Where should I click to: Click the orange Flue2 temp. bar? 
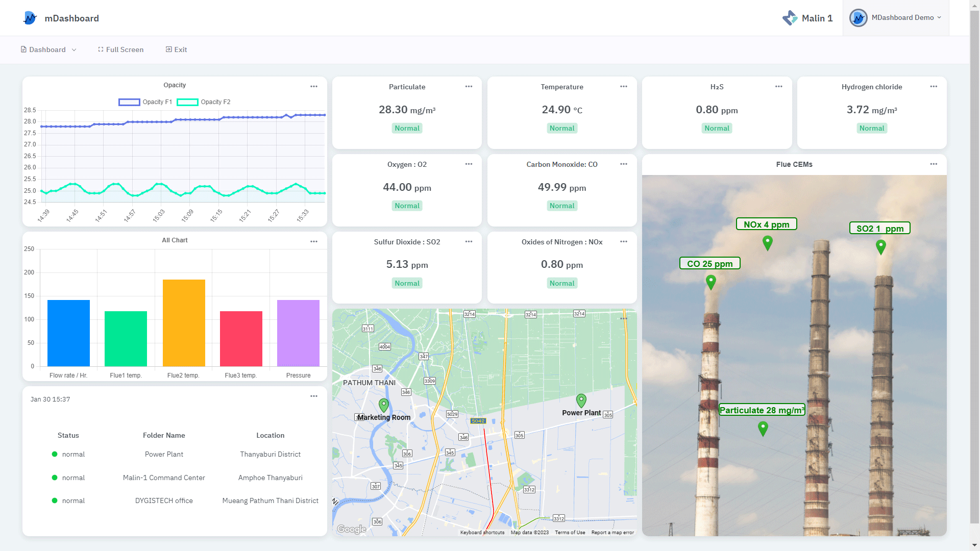[x=184, y=322]
